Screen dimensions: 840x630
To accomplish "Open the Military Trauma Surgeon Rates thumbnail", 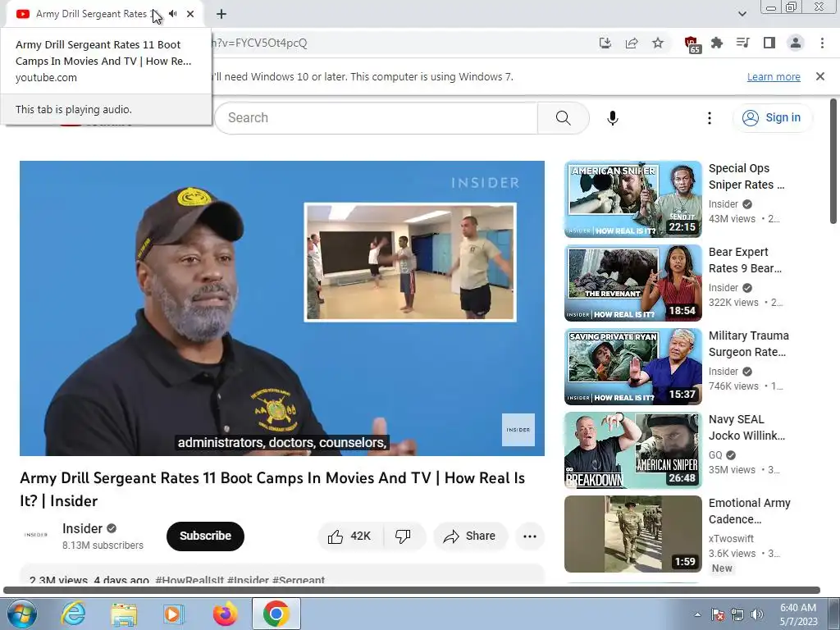I will (x=632, y=367).
